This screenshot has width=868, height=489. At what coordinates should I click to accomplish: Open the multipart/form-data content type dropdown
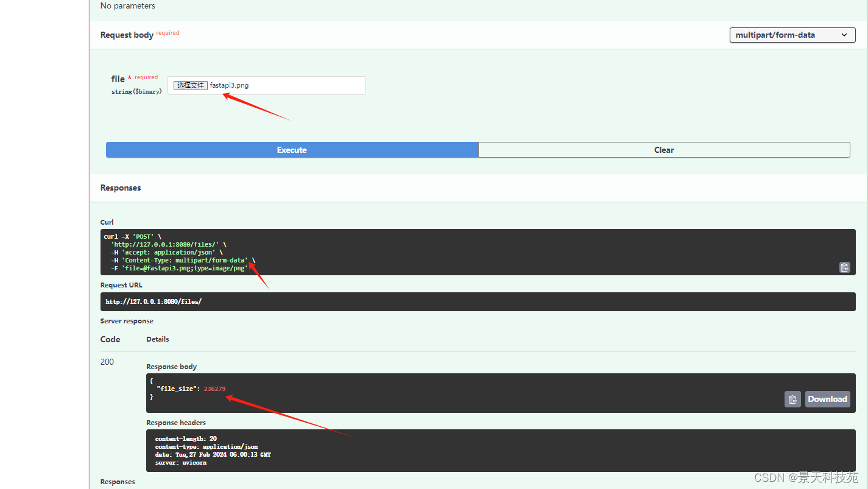click(792, 35)
